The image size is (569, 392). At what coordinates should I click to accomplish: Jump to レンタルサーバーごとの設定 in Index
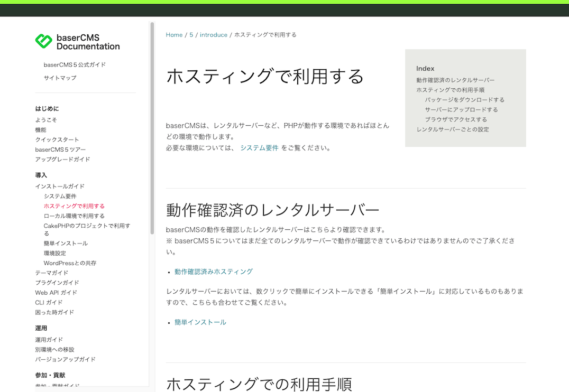(x=453, y=129)
